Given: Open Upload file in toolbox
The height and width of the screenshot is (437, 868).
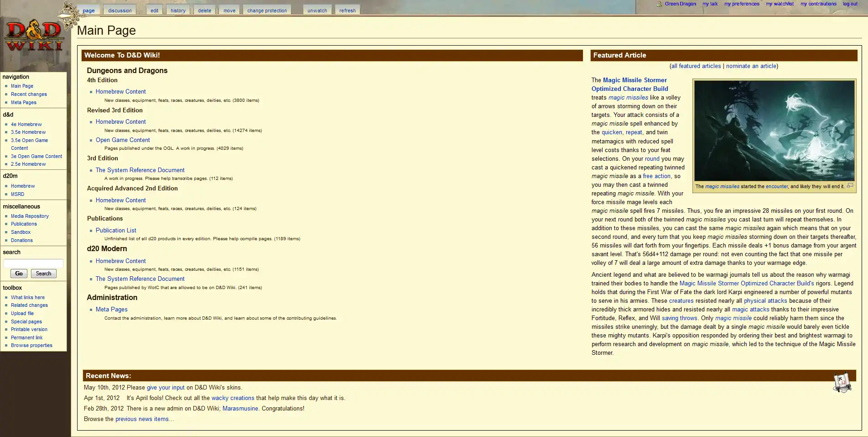Looking at the screenshot, I should pyautogui.click(x=22, y=313).
